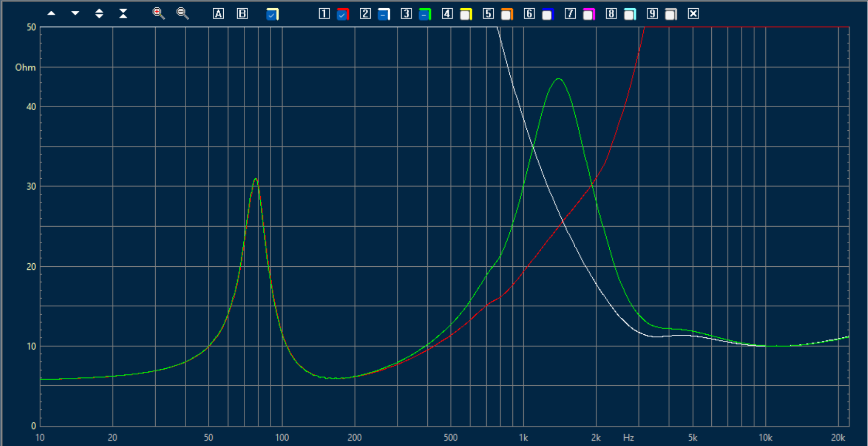The width and height of the screenshot is (868, 446).
Task: Click the down arrow scale button
Action: coord(75,13)
